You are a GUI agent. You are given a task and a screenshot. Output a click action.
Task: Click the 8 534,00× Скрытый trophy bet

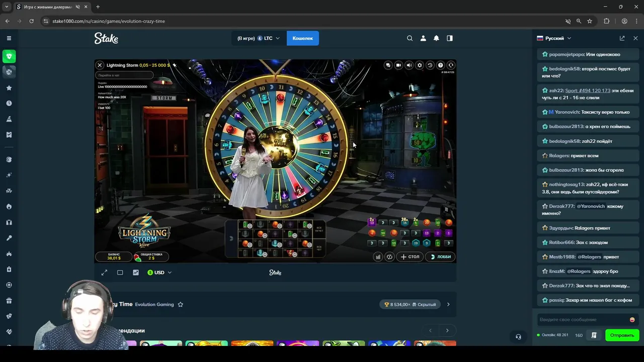pos(411,304)
